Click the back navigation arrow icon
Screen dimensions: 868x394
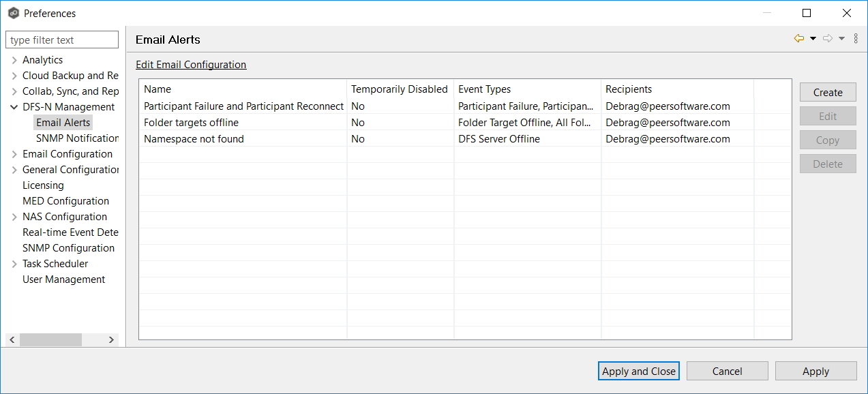[x=799, y=39]
